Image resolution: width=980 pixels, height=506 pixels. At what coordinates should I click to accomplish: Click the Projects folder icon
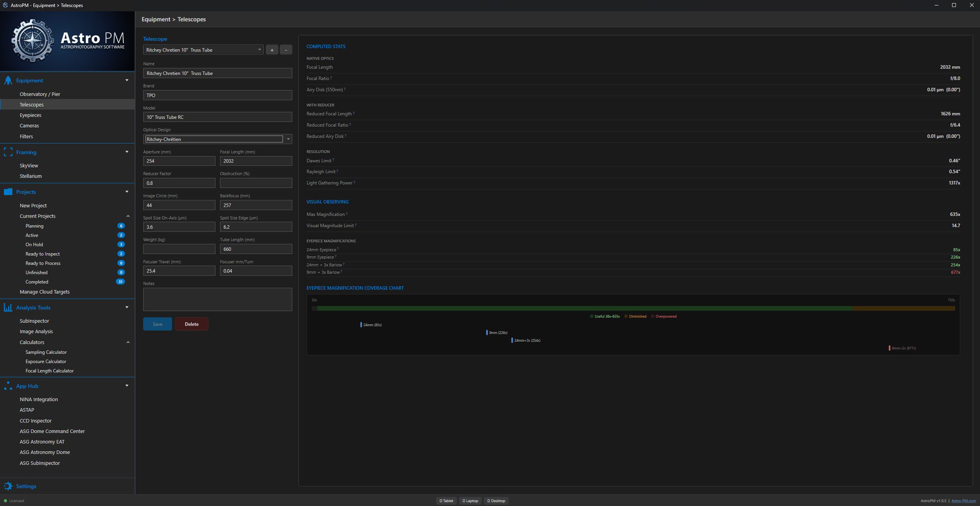[x=8, y=192]
